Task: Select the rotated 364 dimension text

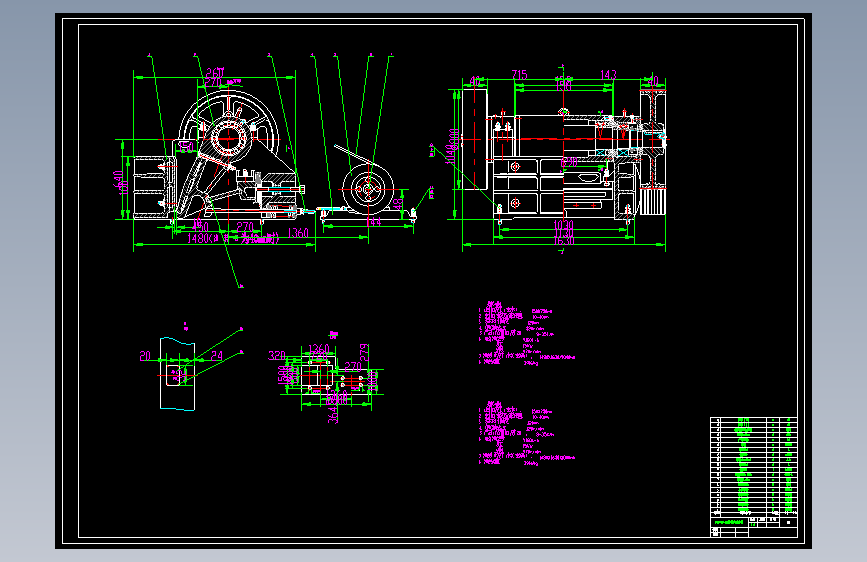Action: (333, 414)
